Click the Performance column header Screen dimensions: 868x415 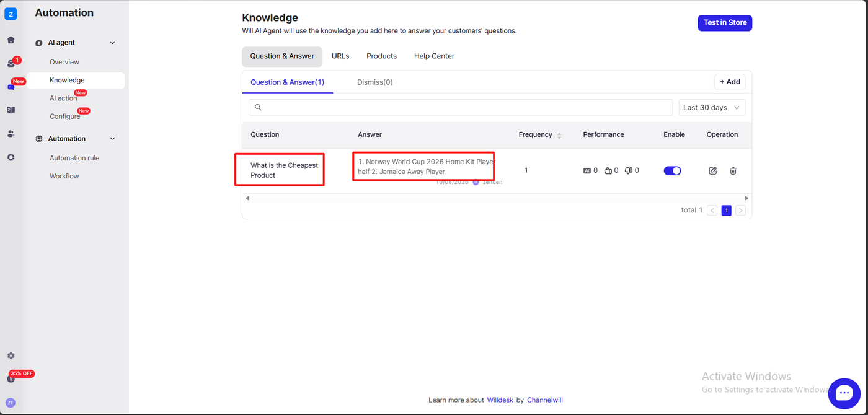click(x=603, y=135)
